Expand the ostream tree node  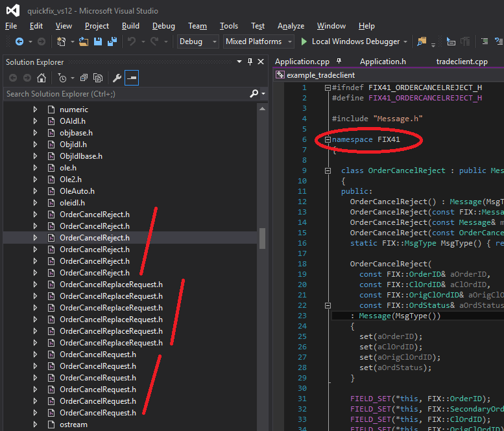(35, 425)
